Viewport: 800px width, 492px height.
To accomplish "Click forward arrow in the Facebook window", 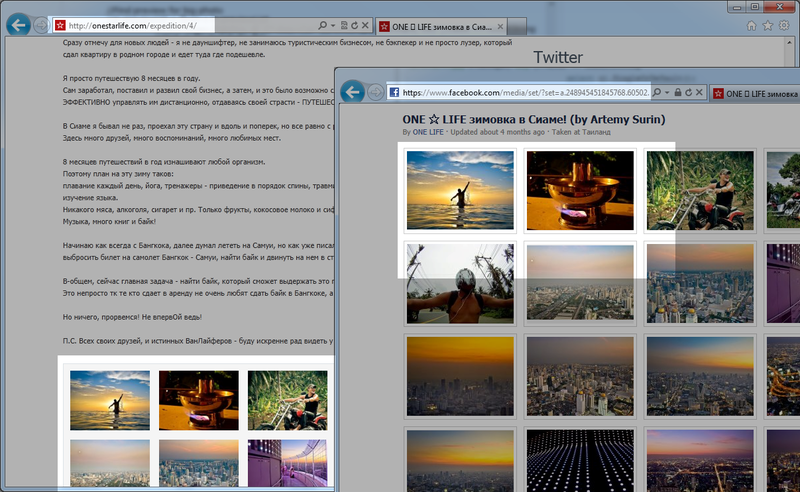I will click(376, 92).
